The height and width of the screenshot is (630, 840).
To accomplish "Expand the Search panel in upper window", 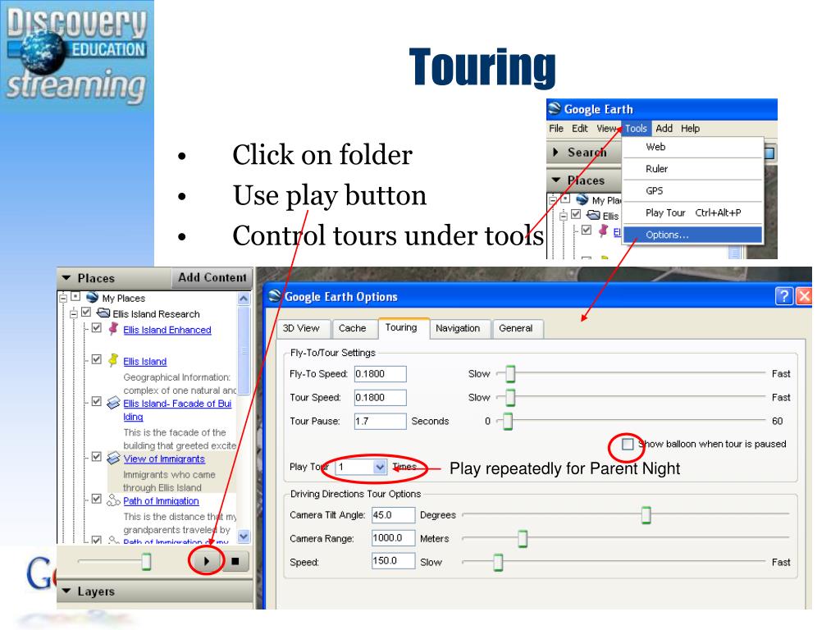I will (x=555, y=152).
